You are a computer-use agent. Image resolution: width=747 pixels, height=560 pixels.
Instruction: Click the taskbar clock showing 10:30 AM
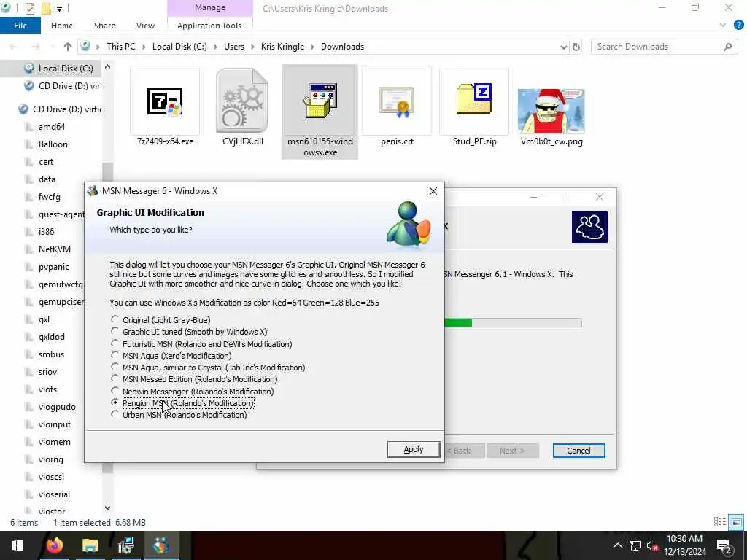[x=684, y=545]
